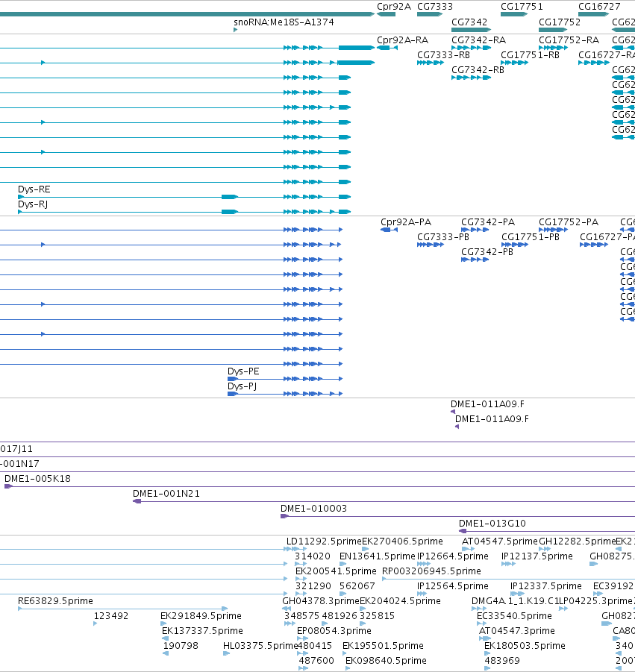
Task: Select the CG17752-RA transcript label
Action: (x=569, y=40)
